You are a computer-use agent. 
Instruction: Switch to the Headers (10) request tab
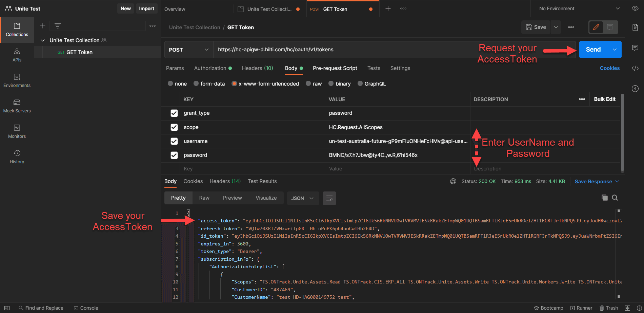point(257,68)
